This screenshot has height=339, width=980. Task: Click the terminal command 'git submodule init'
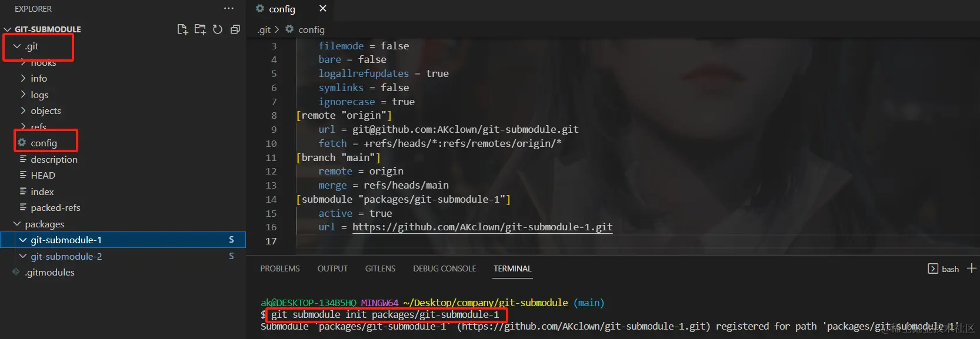tap(319, 314)
